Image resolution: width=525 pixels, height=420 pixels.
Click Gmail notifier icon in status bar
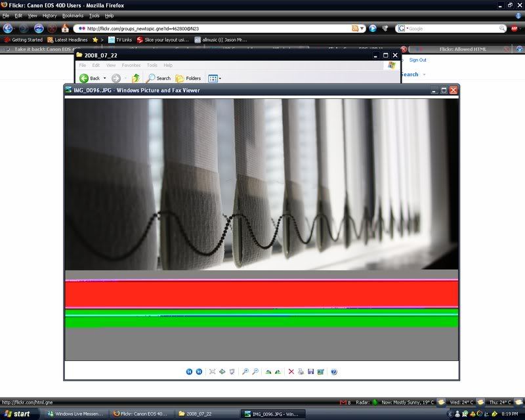click(343, 402)
